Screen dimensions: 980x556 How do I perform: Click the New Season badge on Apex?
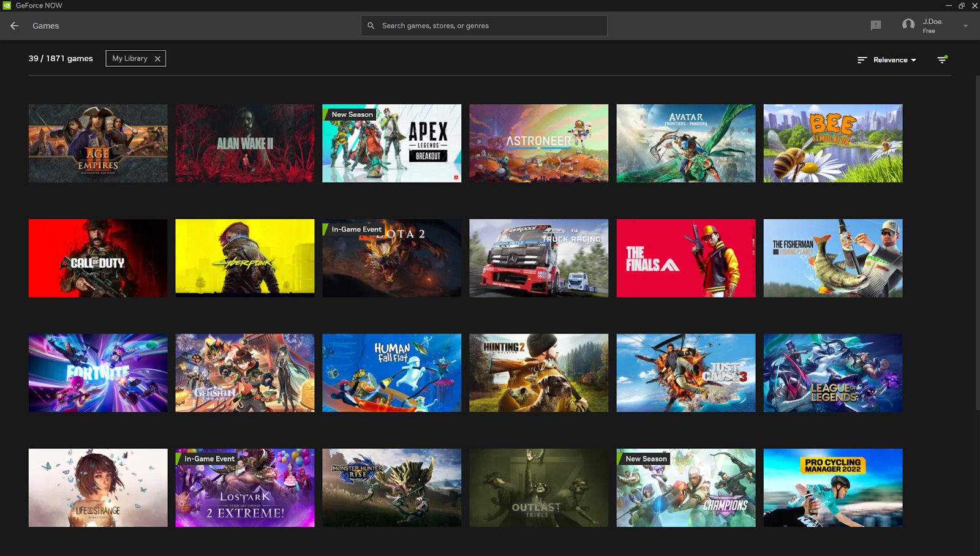(350, 115)
